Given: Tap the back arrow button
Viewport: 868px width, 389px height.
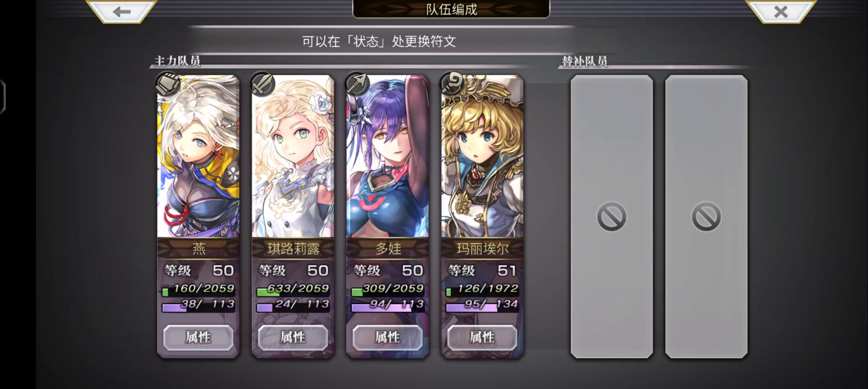Looking at the screenshot, I should (x=121, y=12).
